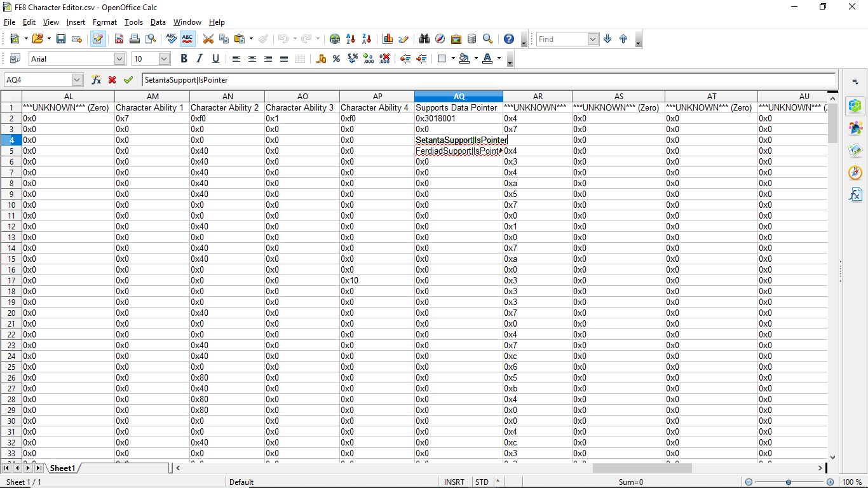Launch the Function Wizard
The width and height of the screenshot is (868, 488).
97,80
